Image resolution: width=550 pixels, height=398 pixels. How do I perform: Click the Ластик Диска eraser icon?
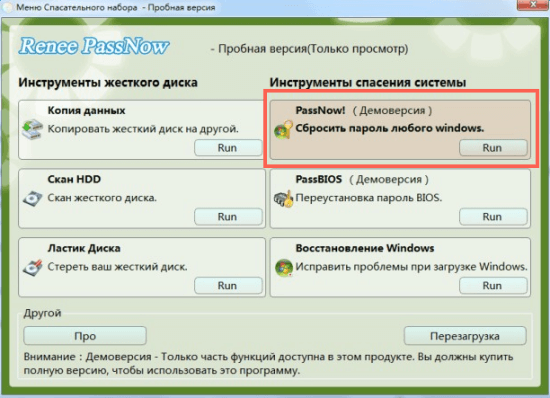32,268
